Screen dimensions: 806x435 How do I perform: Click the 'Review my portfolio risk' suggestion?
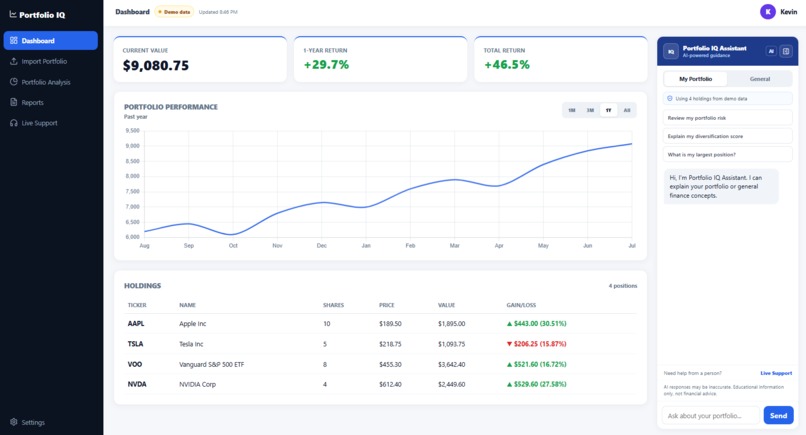[727, 118]
